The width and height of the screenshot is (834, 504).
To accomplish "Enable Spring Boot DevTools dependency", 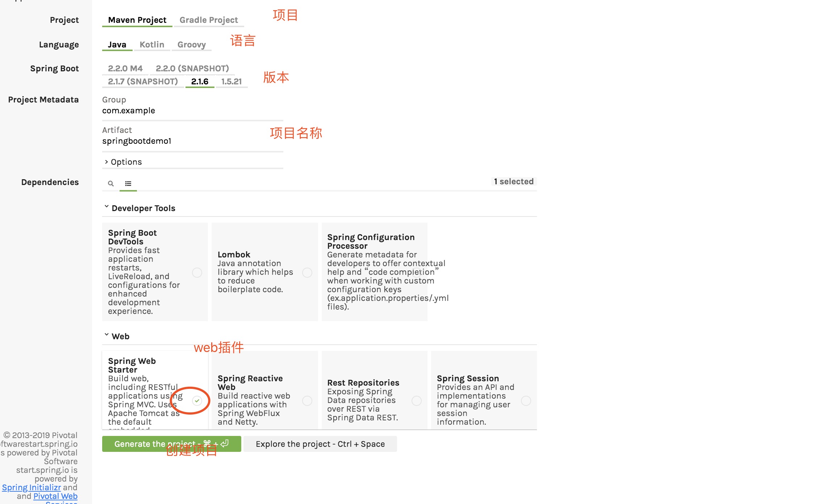I will (x=197, y=273).
